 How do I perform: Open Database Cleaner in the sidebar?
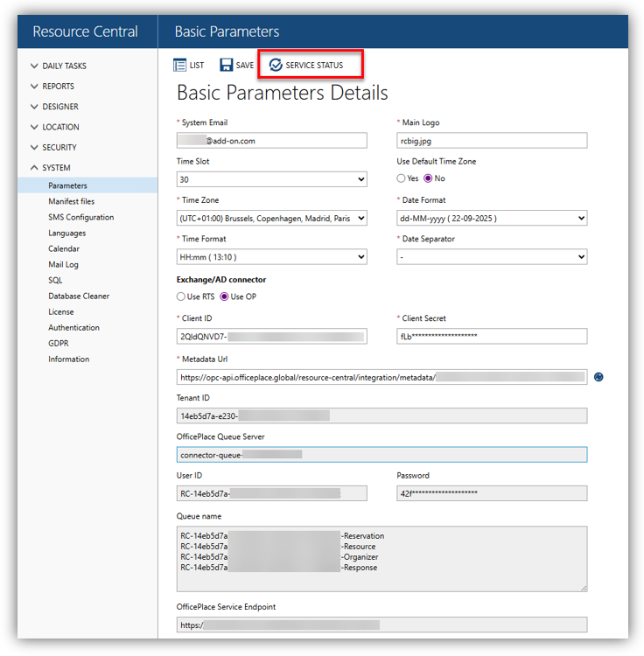[x=79, y=296]
